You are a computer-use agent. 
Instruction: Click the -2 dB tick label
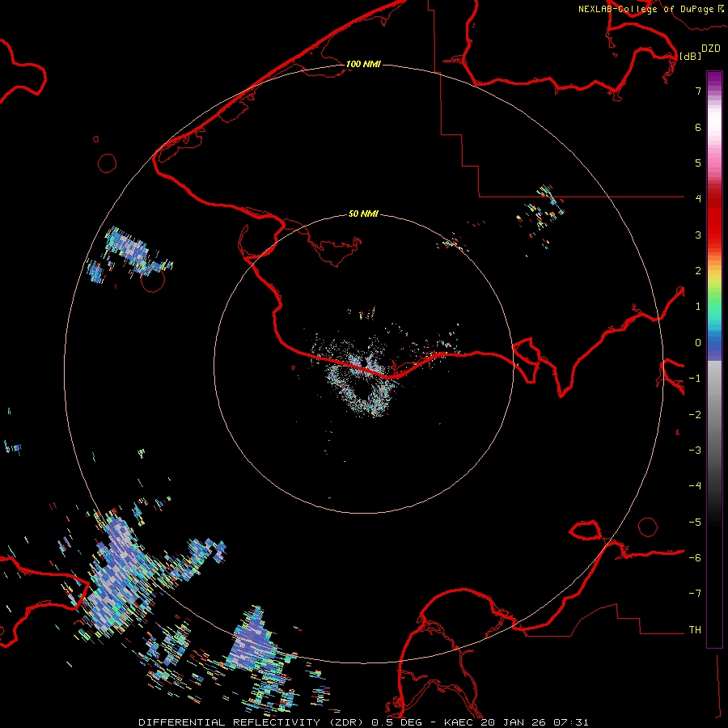pos(695,414)
